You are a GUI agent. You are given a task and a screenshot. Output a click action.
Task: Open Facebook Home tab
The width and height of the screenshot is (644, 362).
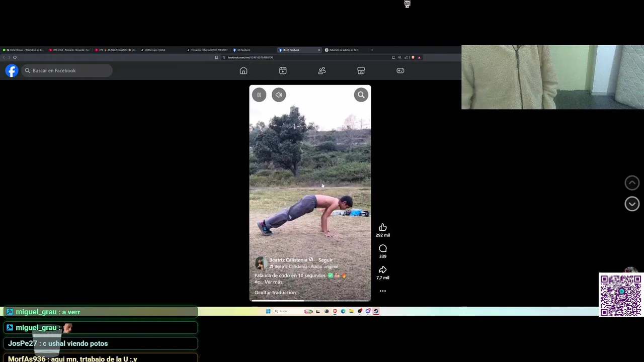coord(244,71)
